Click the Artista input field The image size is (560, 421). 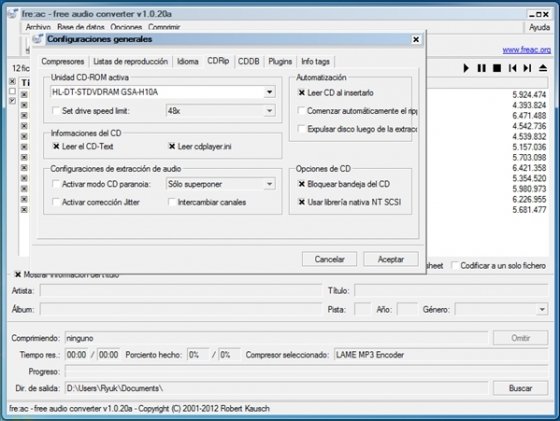coord(181,291)
